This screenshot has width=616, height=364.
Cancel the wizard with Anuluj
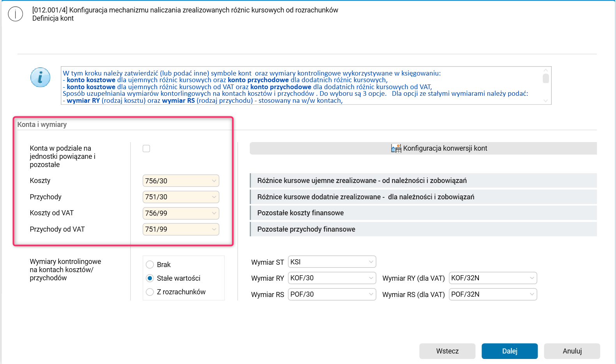572,351
